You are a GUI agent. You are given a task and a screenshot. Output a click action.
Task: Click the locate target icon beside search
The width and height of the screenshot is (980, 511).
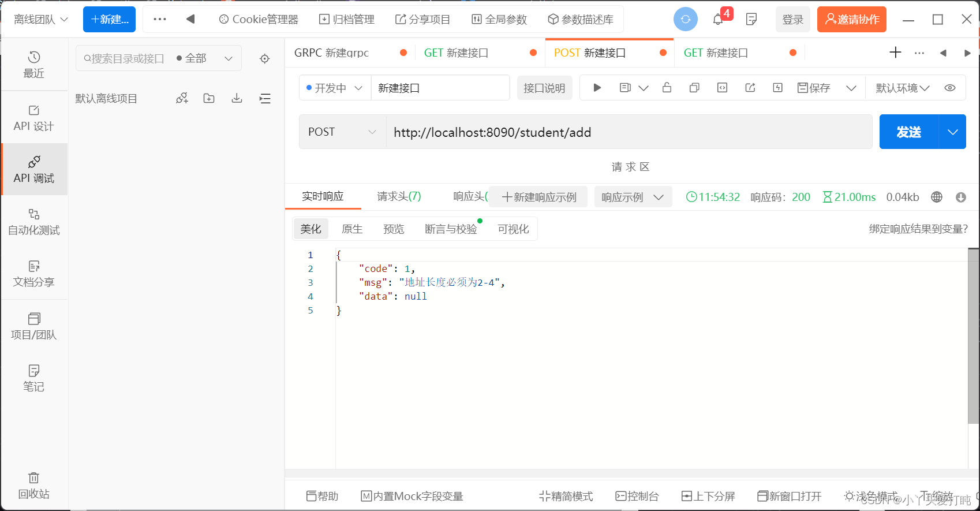click(x=264, y=58)
